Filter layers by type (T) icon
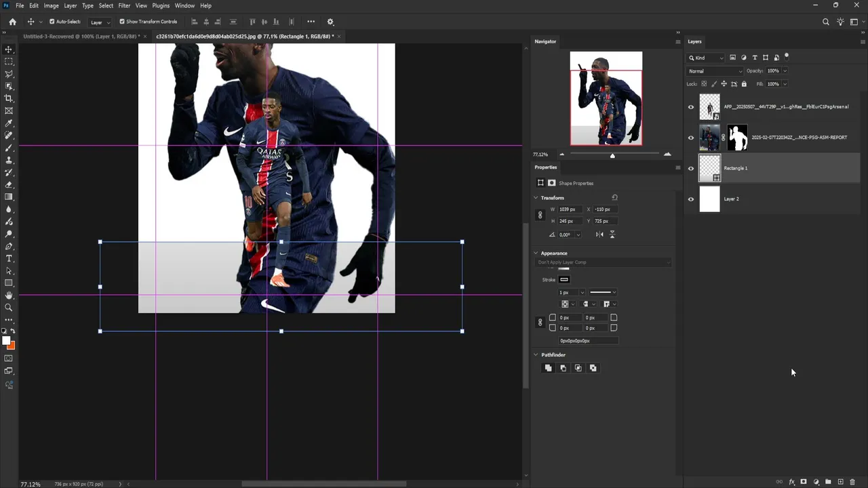The image size is (868, 488). pyautogui.click(x=755, y=58)
